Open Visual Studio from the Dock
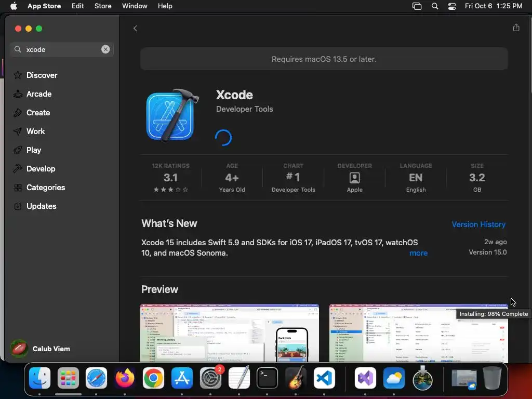 click(365, 378)
